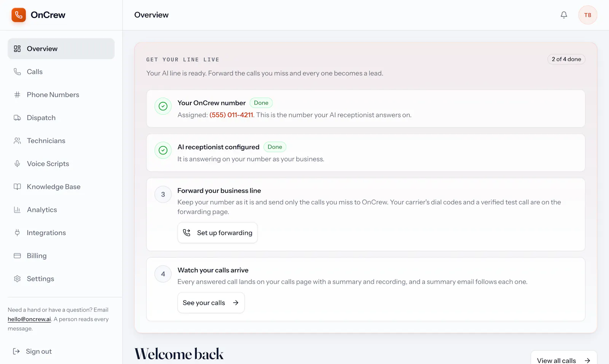609x364 pixels.
Task: Open Knowledge Base label
Action: [x=54, y=187]
